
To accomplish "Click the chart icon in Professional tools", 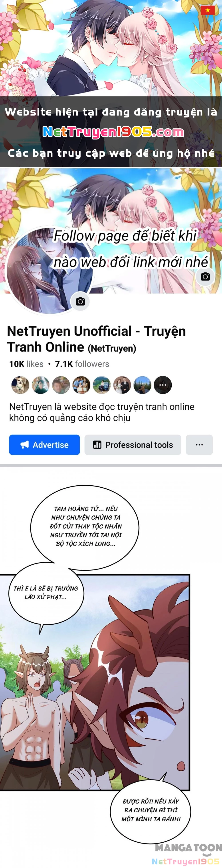I will 97,445.
